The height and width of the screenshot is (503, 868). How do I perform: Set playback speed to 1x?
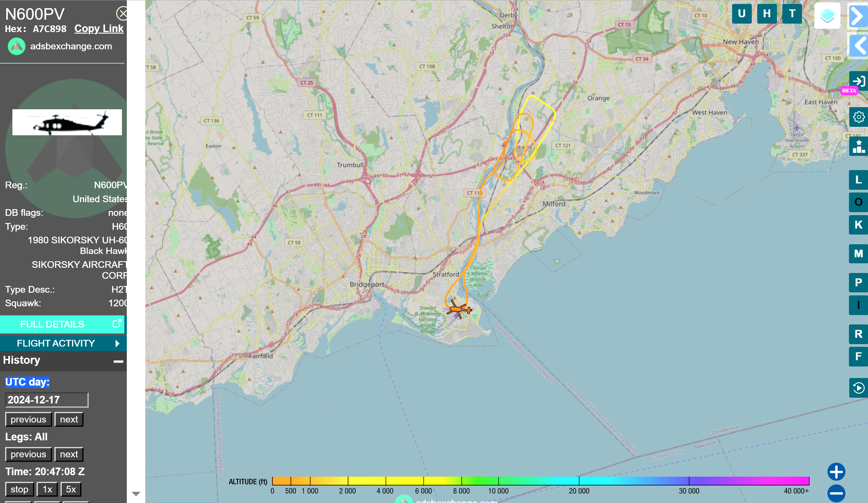(47, 489)
